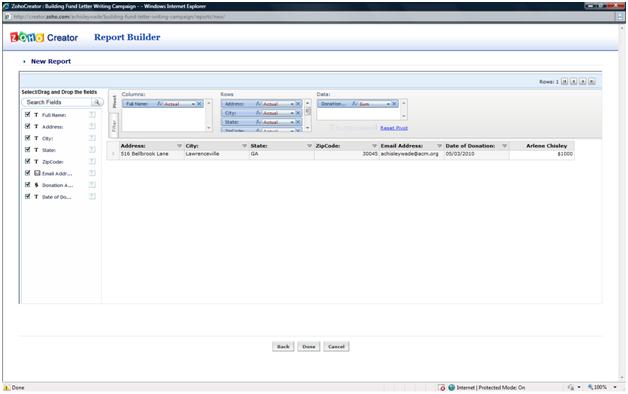Open filter arrow on State column header
The height and width of the screenshot is (394, 628).
pyautogui.click(x=310, y=146)
